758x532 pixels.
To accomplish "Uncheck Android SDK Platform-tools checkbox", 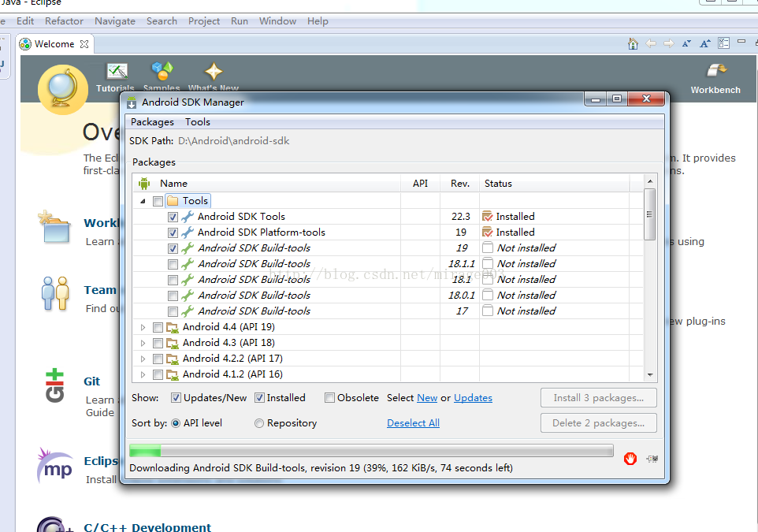I will [x=173, y=233].
